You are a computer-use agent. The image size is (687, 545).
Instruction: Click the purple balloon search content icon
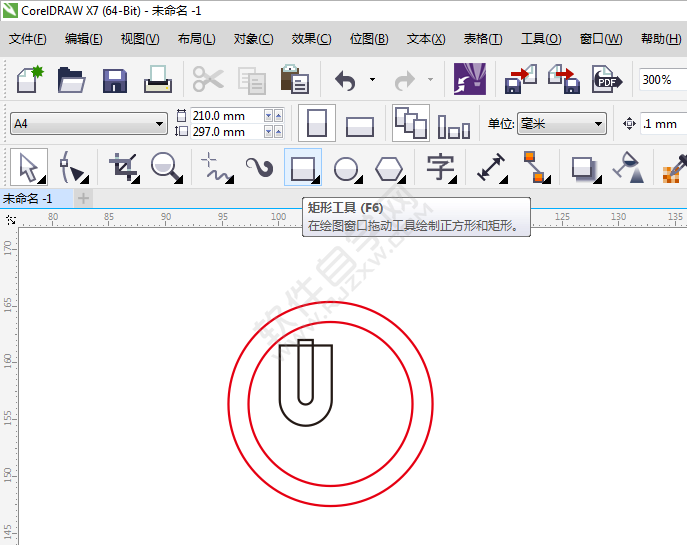click(x=470, y=79)
